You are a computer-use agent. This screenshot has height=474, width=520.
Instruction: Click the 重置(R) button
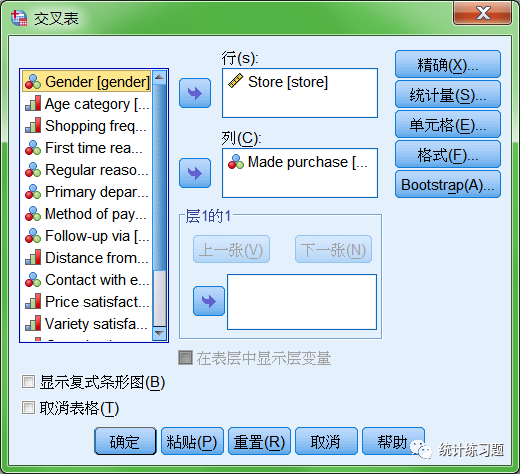[x=259, y=441]
